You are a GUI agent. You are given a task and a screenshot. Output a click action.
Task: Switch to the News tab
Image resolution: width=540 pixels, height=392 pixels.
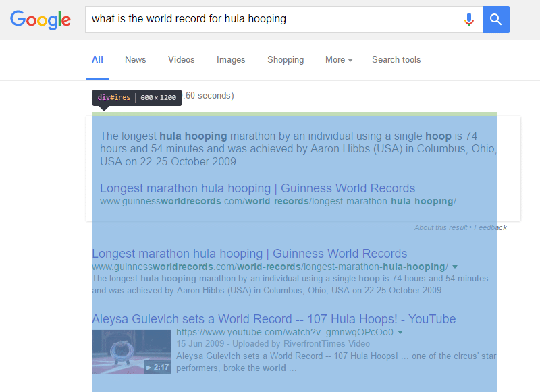pos(136,60)
